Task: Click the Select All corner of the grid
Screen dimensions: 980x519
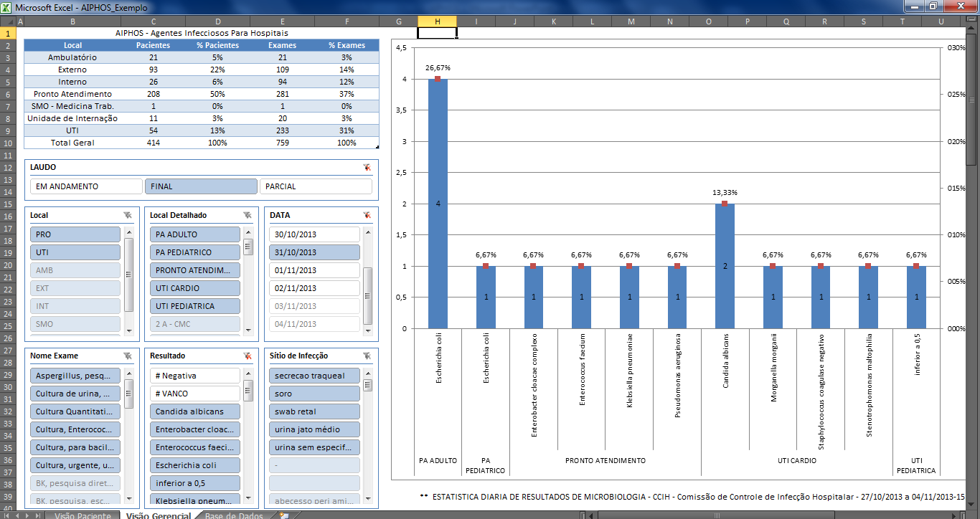Action: click(8, 22)
